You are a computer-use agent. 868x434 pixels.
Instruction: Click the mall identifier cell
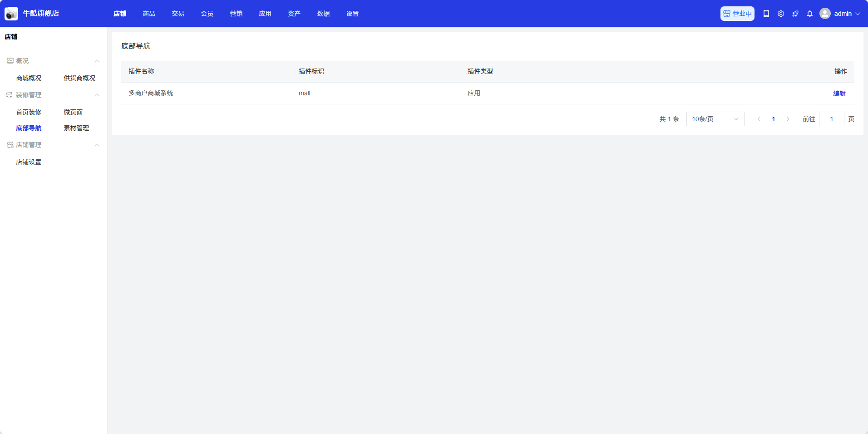305,93
